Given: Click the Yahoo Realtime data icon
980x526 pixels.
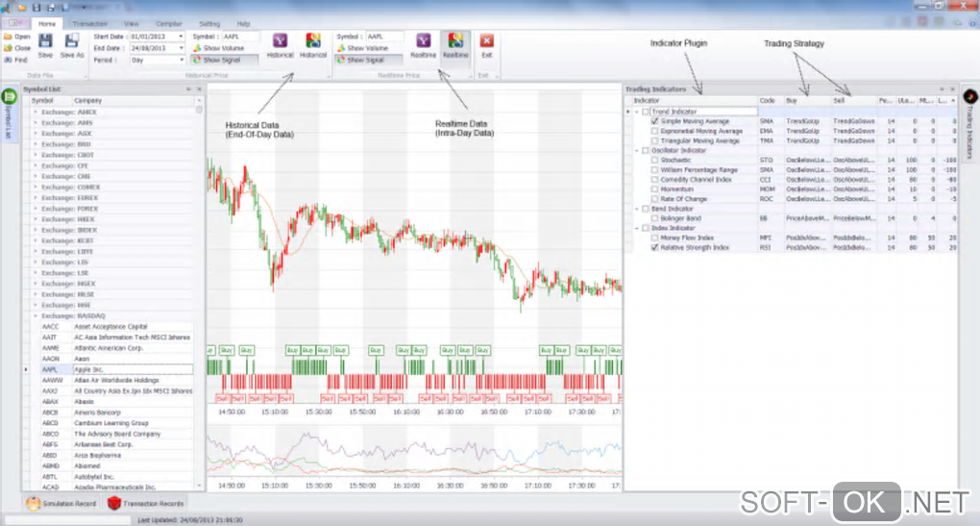Looking at the screenshot, I should (x=423, y=40).
